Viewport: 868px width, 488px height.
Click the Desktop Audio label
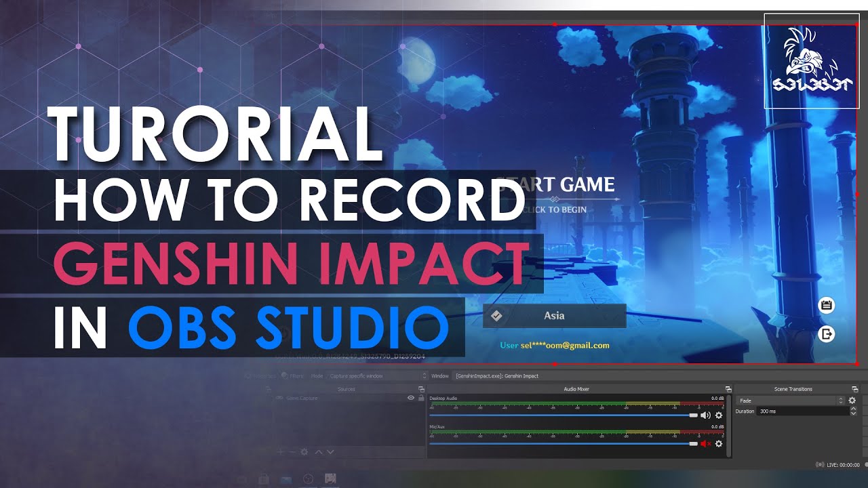443,399
